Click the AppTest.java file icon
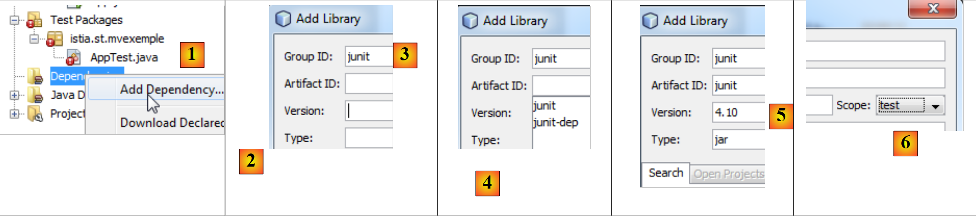This screenshot has height=219, width=980. pyautogui.click(x=73, y=58)
